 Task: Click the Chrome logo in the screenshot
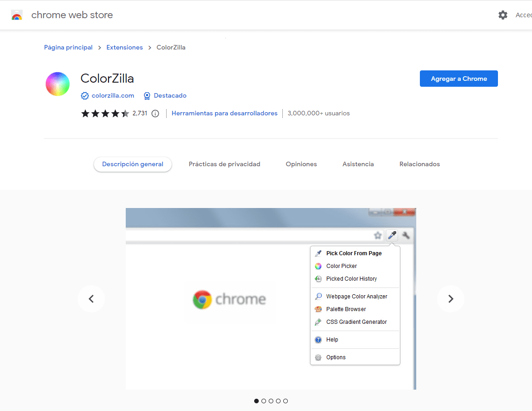(x=202, y=299)
